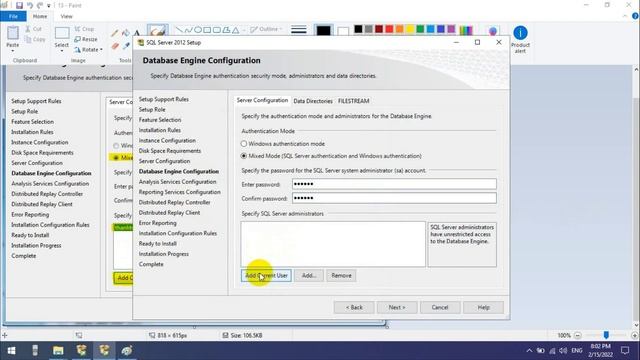Click the Undo arrow in Paint's quick access toolbar
The image size is (640, 360).
[x=30, y=5]
